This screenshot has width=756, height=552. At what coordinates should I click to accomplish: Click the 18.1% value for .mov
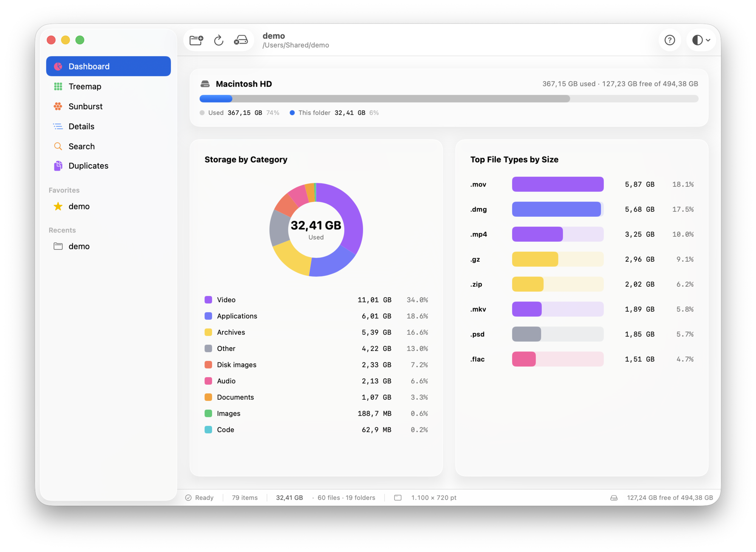(x=683, y=184)
